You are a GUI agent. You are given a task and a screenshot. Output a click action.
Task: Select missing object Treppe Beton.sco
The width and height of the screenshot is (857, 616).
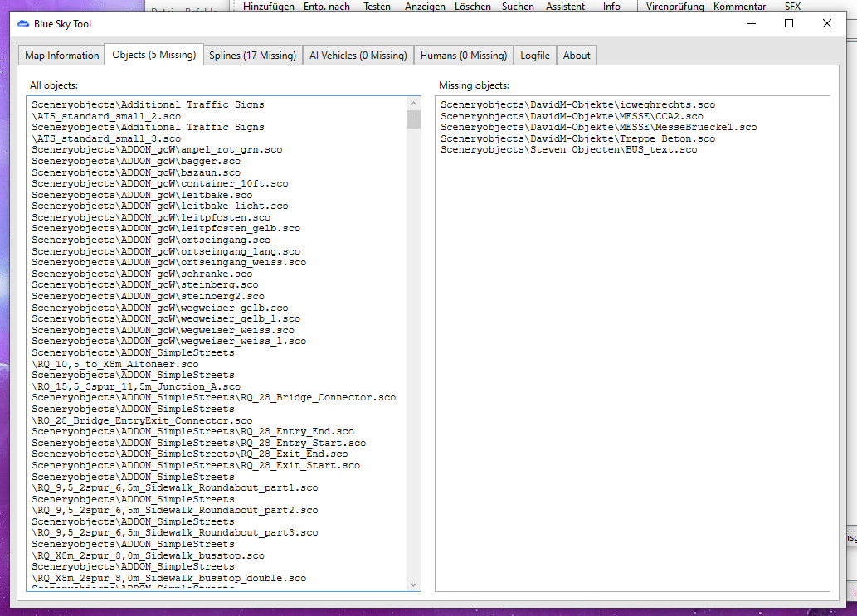(x=577, y=138)
